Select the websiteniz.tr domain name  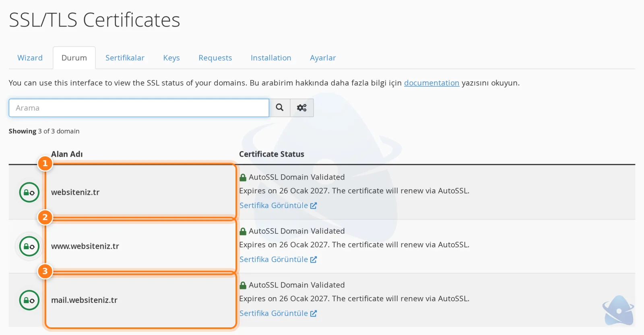(x=75, y=192)
